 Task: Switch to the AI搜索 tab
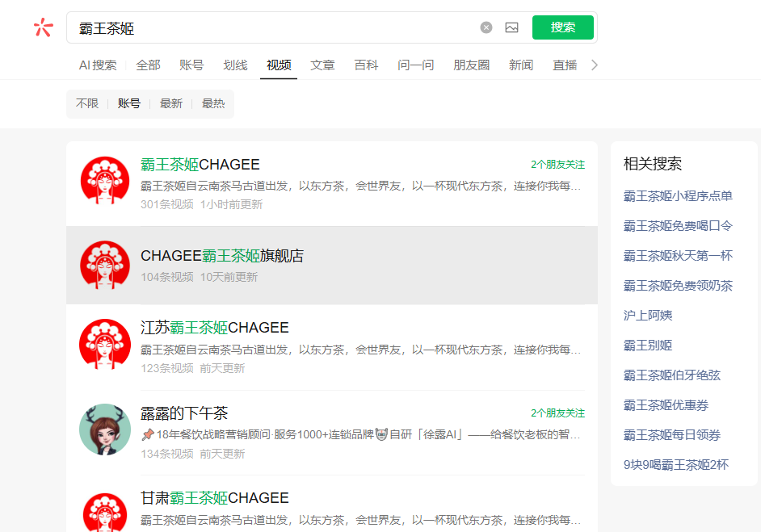pos(98,65)
